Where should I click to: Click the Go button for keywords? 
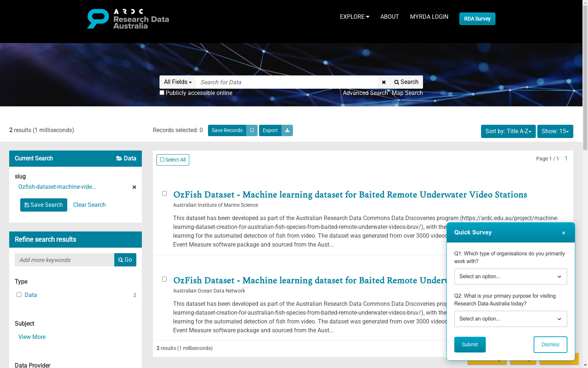(x=125, y=260)
